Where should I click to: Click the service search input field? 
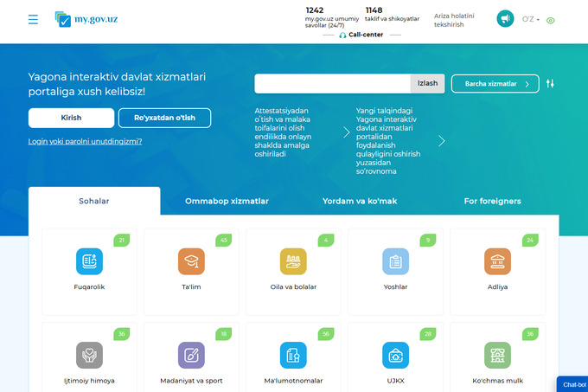pyautogui.click(x=332, y=84)
